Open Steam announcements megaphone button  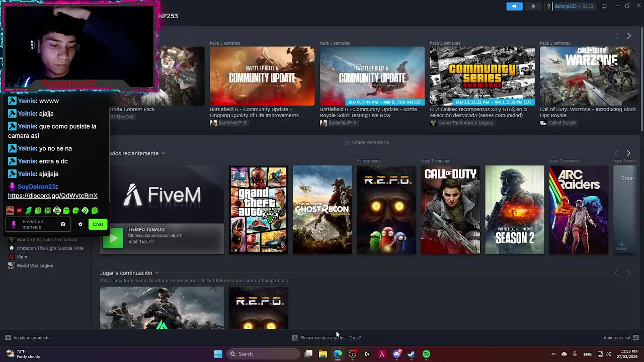[x=514, y=6]
